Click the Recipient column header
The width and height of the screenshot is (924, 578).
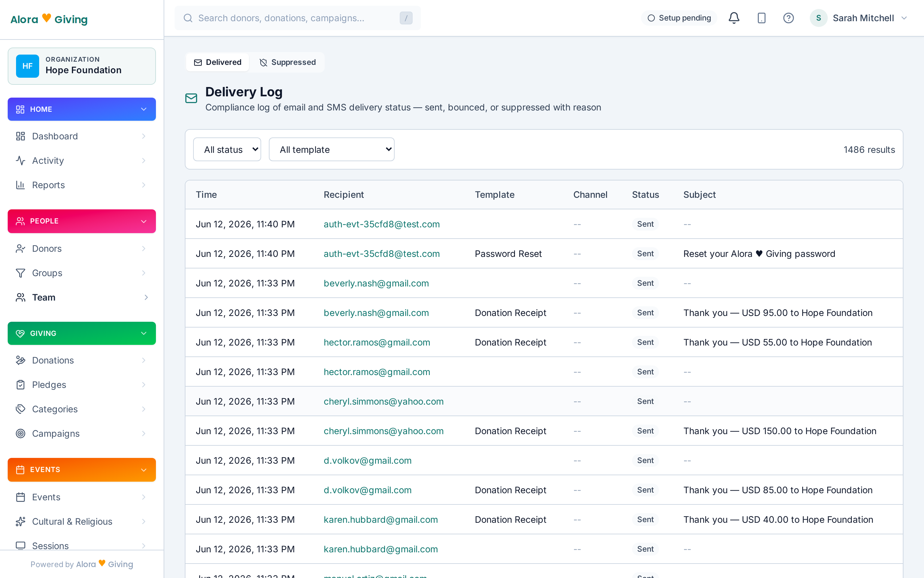pyautogui.click(x=344, y=195)
